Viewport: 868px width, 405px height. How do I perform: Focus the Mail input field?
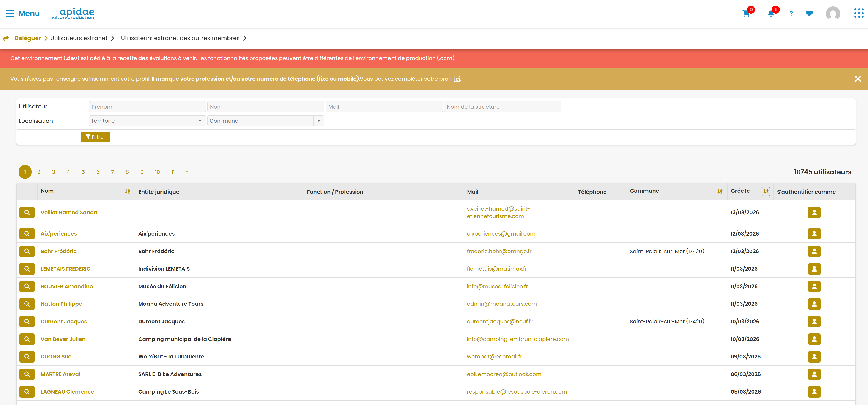pyautogui.click(x=384, y=107)
